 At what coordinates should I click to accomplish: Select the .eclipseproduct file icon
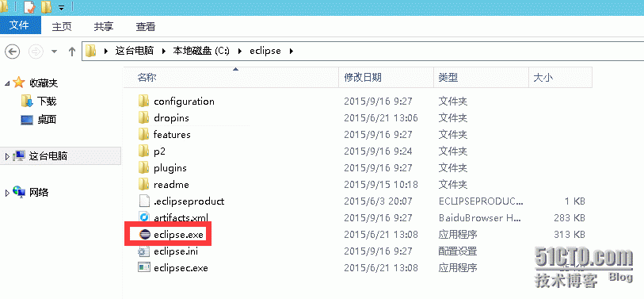click(143, 201)
